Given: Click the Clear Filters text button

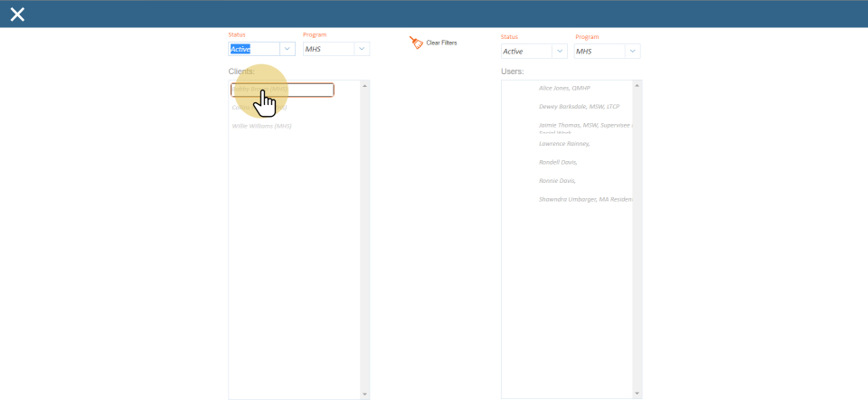Looking at the screenshot, I should 441,43.
